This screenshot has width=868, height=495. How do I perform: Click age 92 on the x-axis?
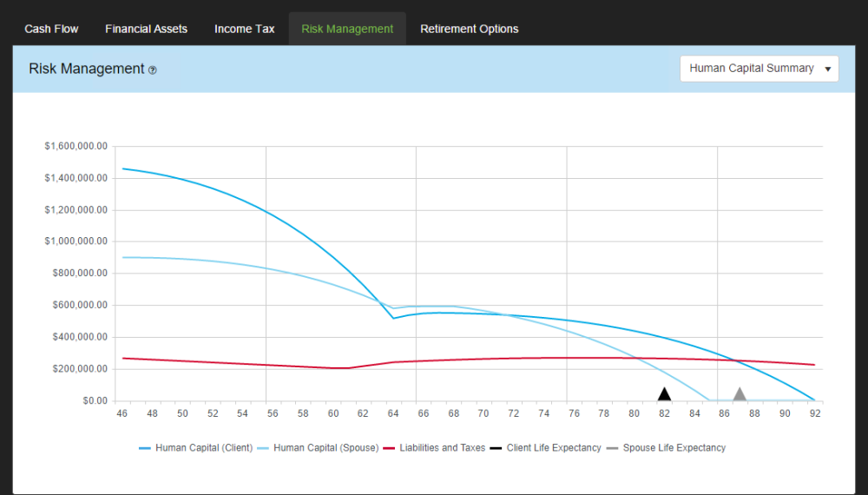[x=814, y=413]
